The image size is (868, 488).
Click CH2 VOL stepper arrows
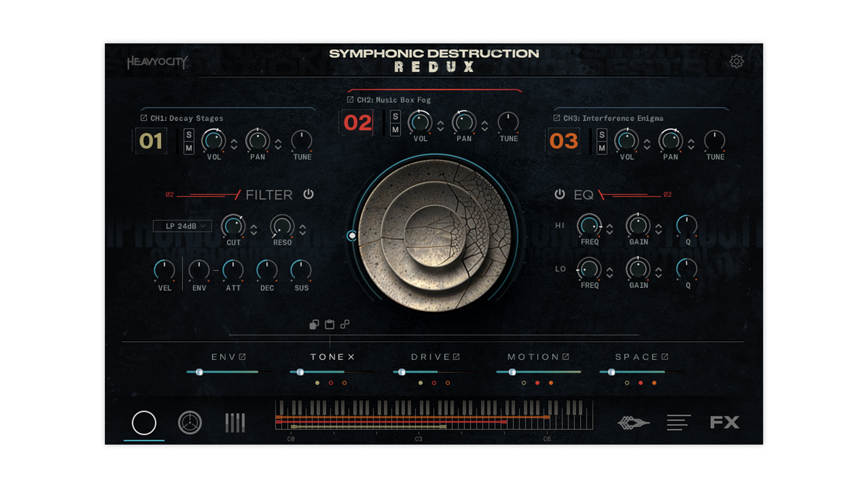coord(441,125)
